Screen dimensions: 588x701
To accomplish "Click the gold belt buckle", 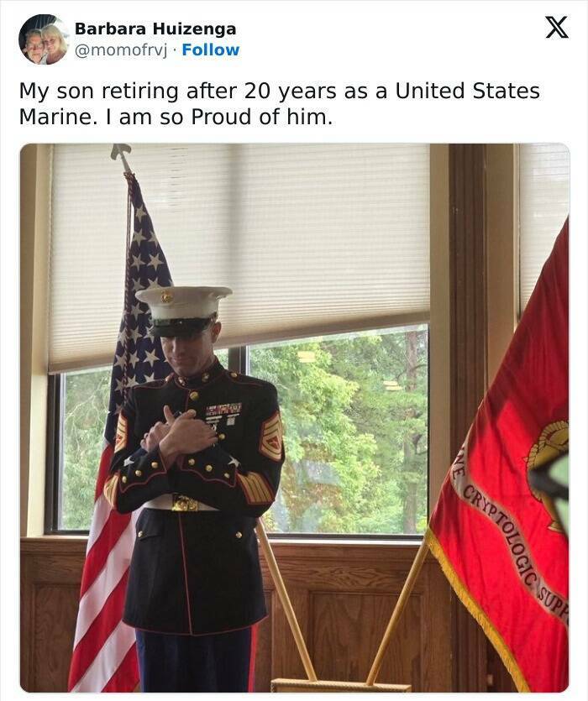I will pyautogui.click(x=184, y=504).
